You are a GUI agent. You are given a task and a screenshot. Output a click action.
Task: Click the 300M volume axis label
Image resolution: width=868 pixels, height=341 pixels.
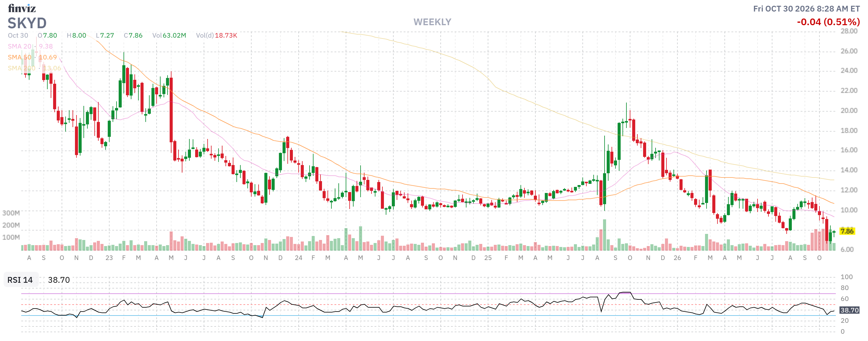11,213
